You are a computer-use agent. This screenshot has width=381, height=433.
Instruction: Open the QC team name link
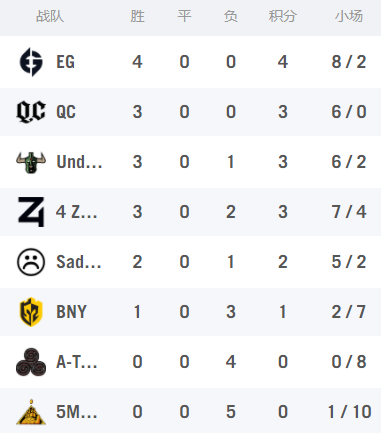click(66, 112)
